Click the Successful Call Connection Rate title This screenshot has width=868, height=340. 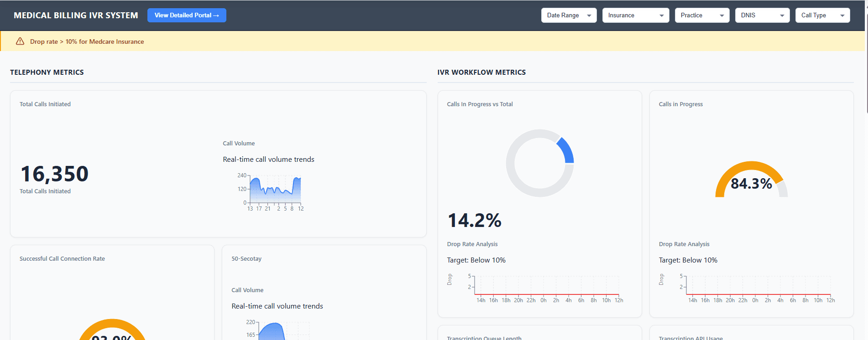point(62,258)
